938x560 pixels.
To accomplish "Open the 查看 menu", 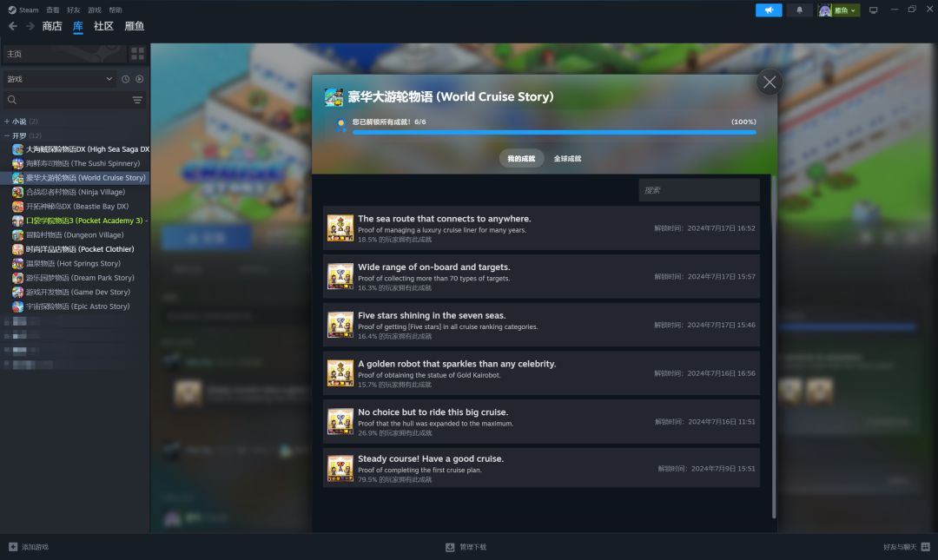I will [53, 10].
